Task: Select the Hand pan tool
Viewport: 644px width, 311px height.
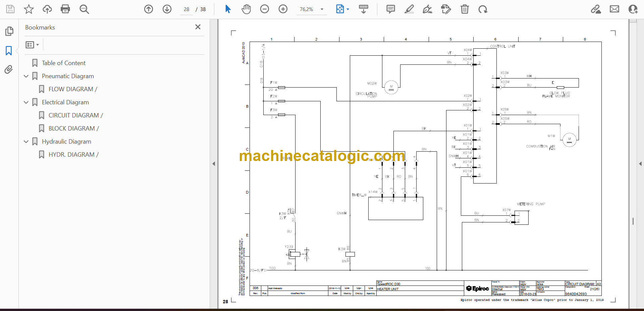Action: [x=246, y=9]
